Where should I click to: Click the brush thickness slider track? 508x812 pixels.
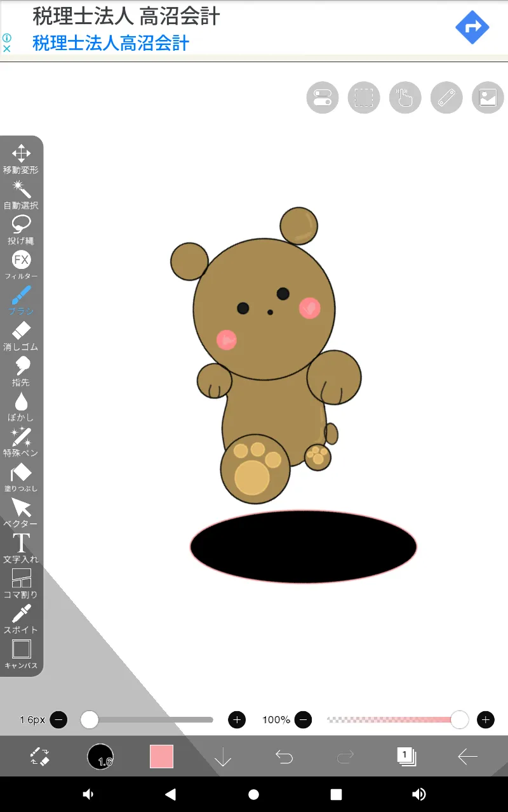(x=147, y=719)
